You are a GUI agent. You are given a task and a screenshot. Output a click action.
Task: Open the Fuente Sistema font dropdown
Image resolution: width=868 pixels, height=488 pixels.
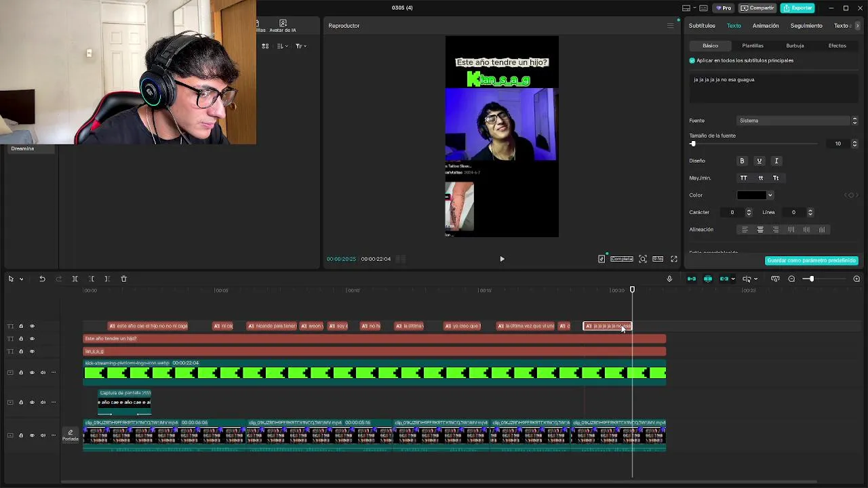point(797,121)
